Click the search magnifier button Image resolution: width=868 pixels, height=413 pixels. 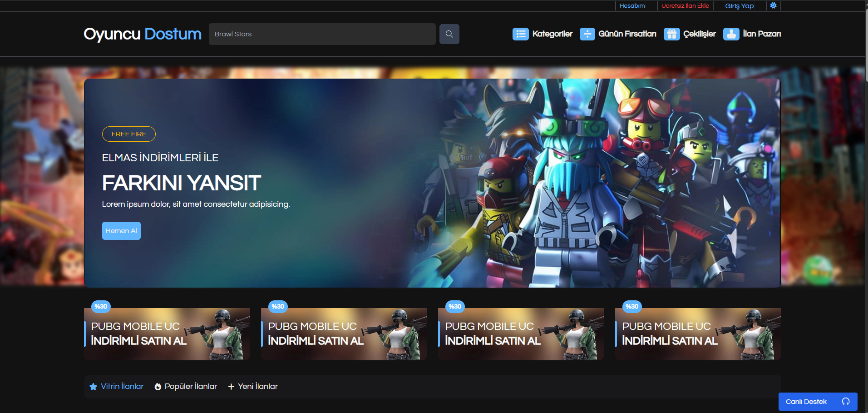tap(449, 34)
